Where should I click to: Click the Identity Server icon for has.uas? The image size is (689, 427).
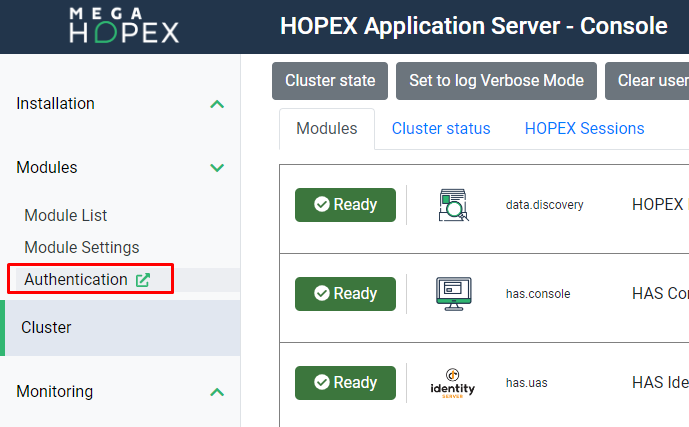(x=452, y=383)
